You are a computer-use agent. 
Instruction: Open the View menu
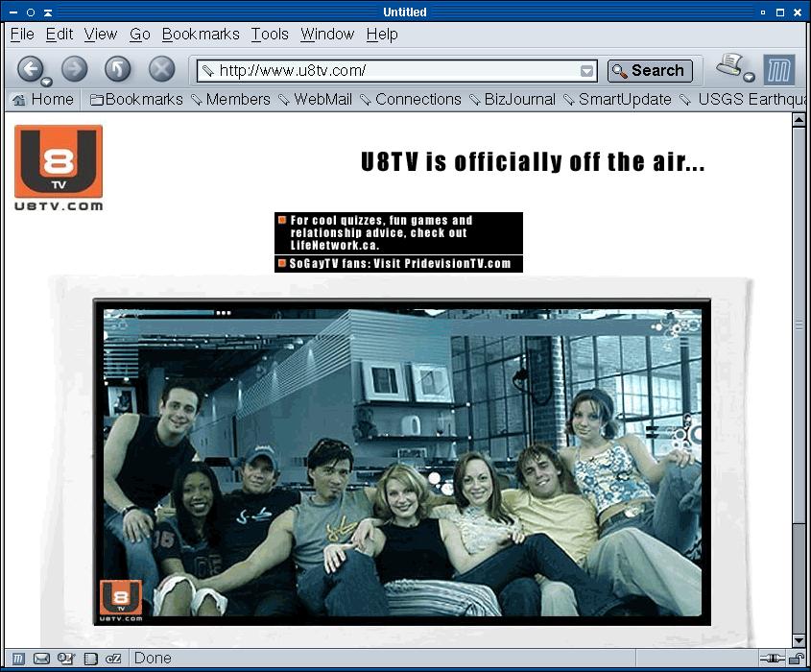point(101,35)
